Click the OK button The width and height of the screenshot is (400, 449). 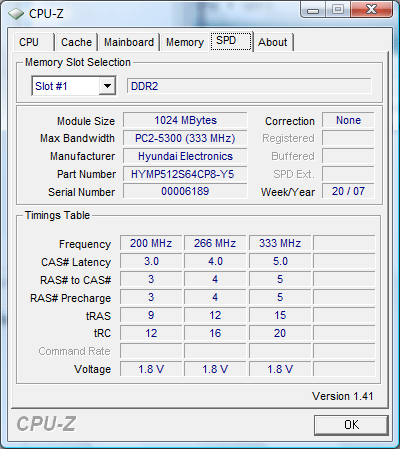[351, 425]
